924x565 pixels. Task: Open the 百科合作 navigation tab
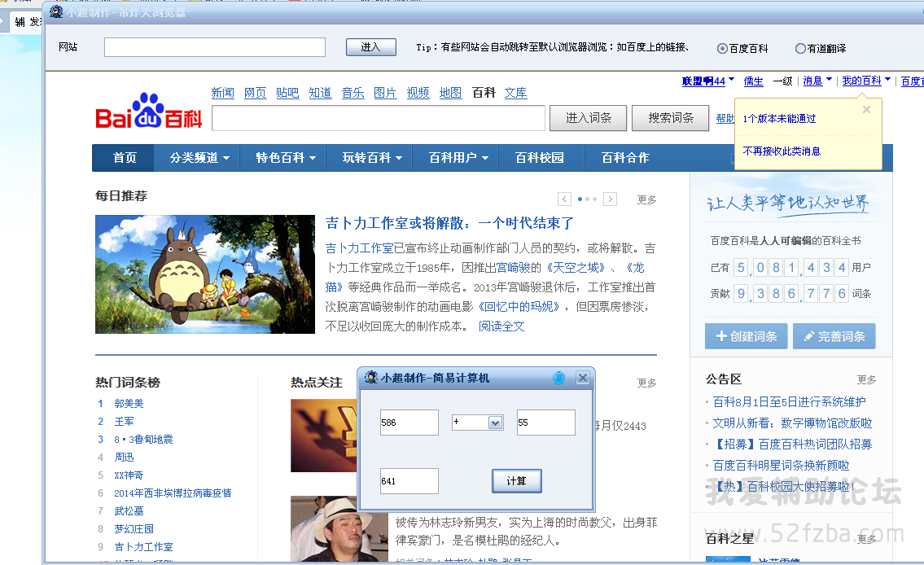pyautogui.click(x=625, y=158)
